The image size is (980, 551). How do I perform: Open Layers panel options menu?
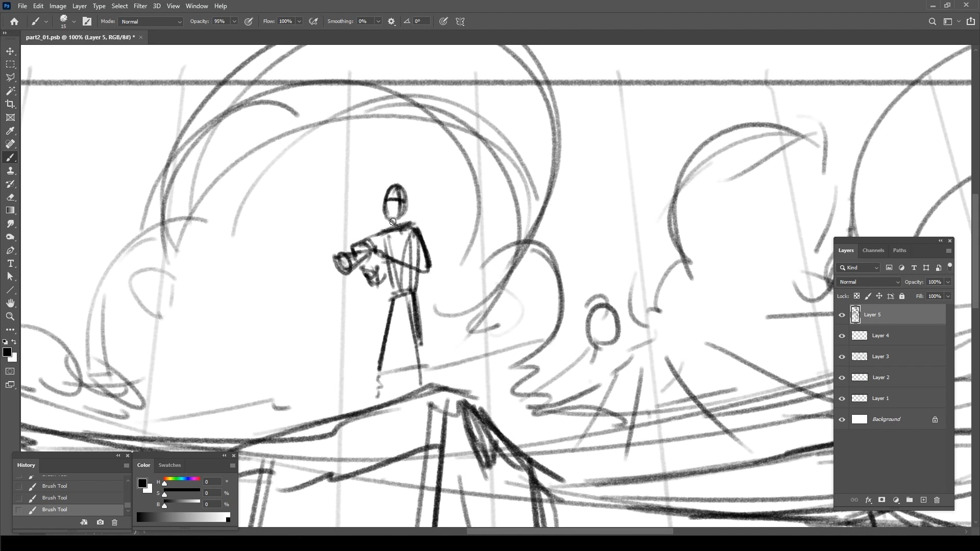[949, 251]
